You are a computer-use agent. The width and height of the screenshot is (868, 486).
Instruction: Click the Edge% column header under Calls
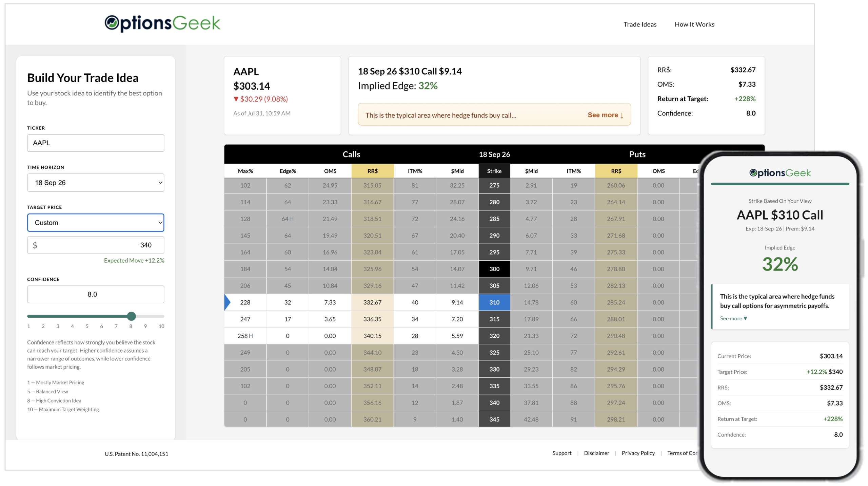click(288, 171)
